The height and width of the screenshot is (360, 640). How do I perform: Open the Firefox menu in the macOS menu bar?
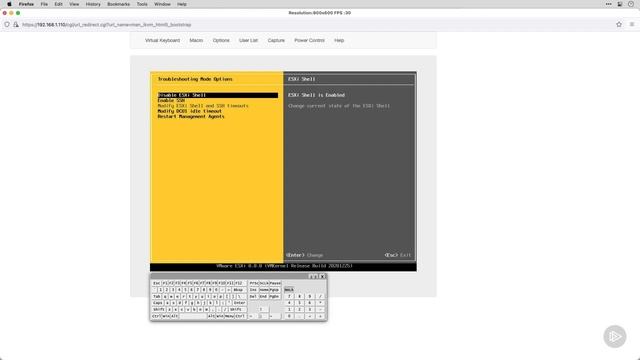[26, 4]
